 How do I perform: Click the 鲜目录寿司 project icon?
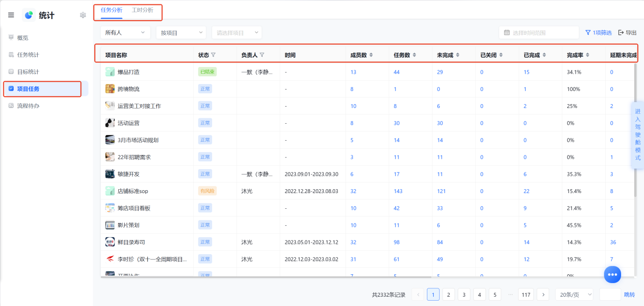pyautogui.click(x=110, y=242)
